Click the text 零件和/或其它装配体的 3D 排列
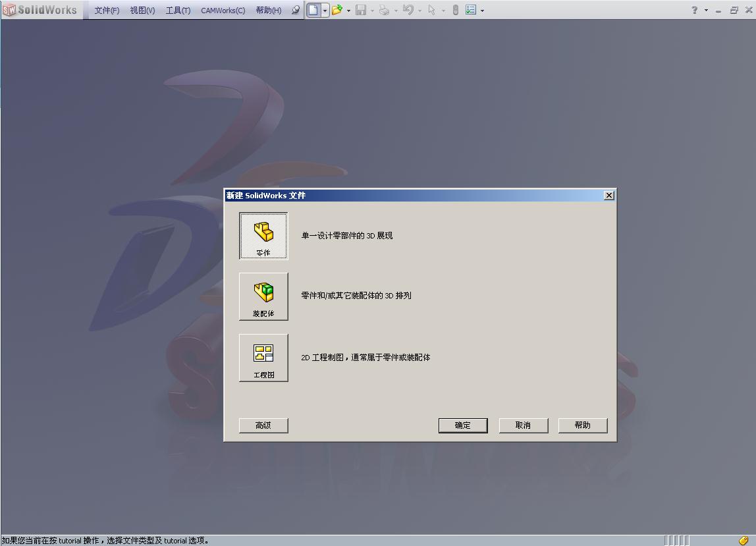 point(356,296)
